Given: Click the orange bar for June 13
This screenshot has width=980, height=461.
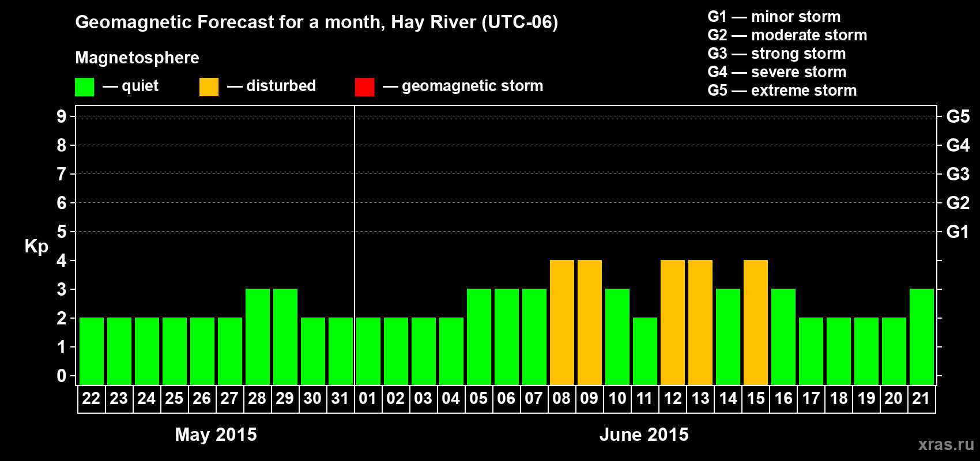Looking at the screenshot, I should 700,323.
